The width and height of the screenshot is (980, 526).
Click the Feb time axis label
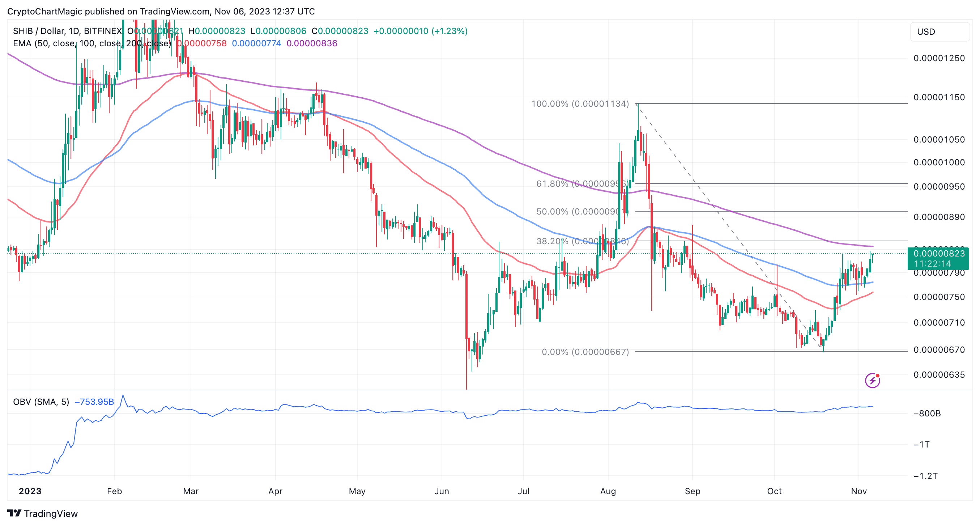114,491
